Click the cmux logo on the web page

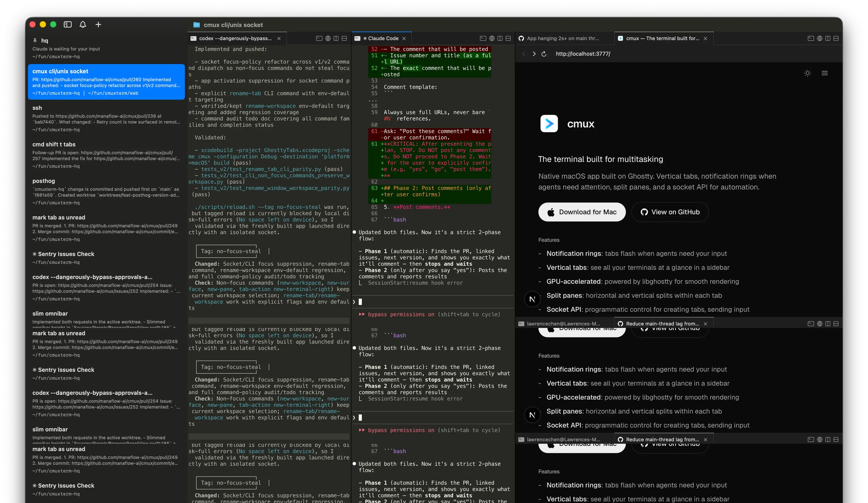point(549,124)
